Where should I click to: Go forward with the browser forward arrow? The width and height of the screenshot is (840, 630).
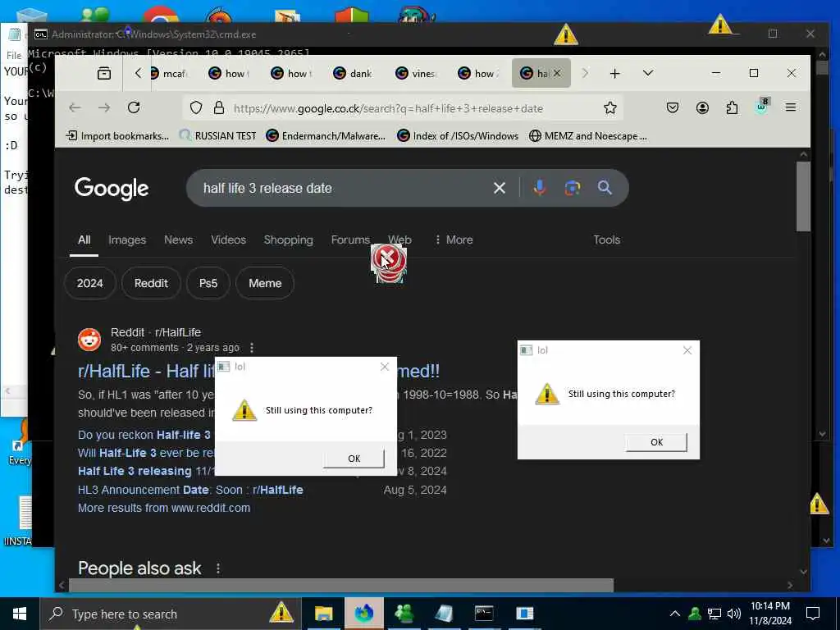click(104, 107)
